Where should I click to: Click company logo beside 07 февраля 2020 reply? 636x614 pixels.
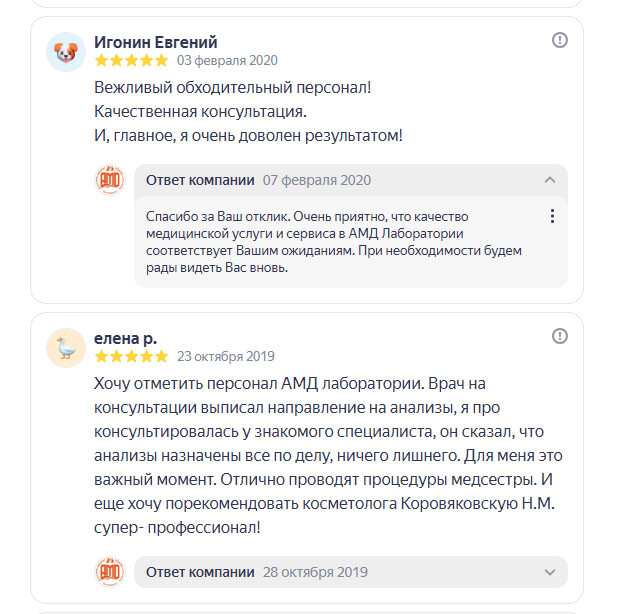(x=109, y=180)
